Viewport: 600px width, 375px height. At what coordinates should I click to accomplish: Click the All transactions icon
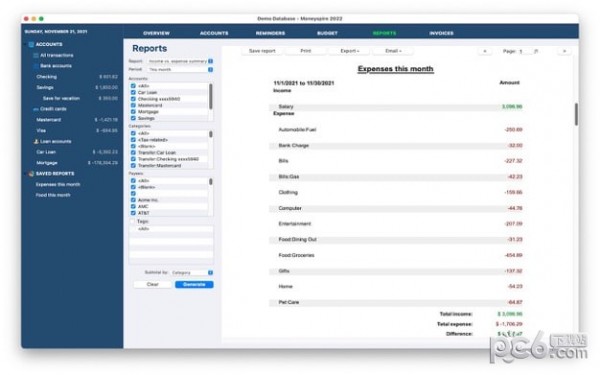pyautogui.click(x=36, y=55)
